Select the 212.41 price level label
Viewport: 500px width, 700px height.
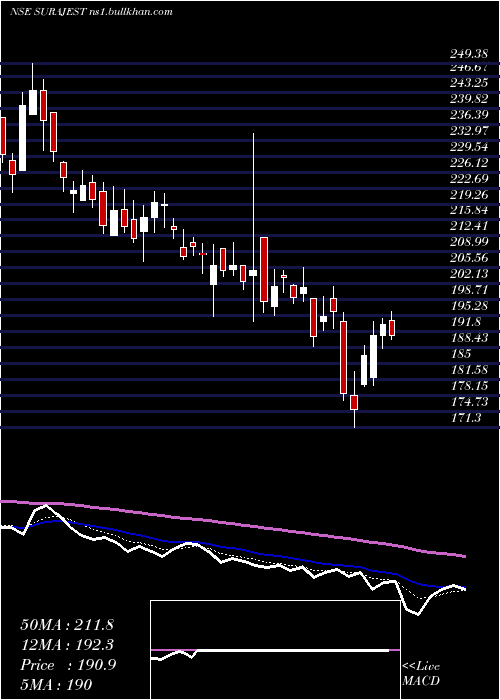469,226
